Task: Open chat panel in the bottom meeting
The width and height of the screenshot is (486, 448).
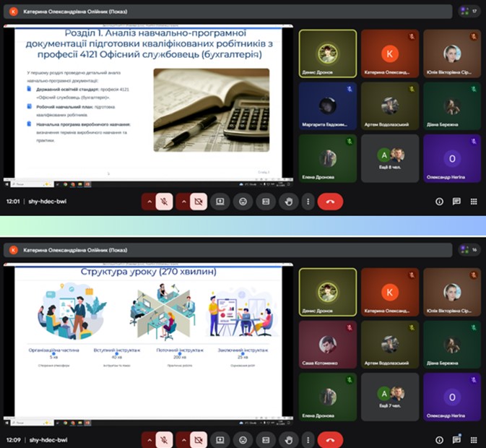Action: [x=456, y=439]
